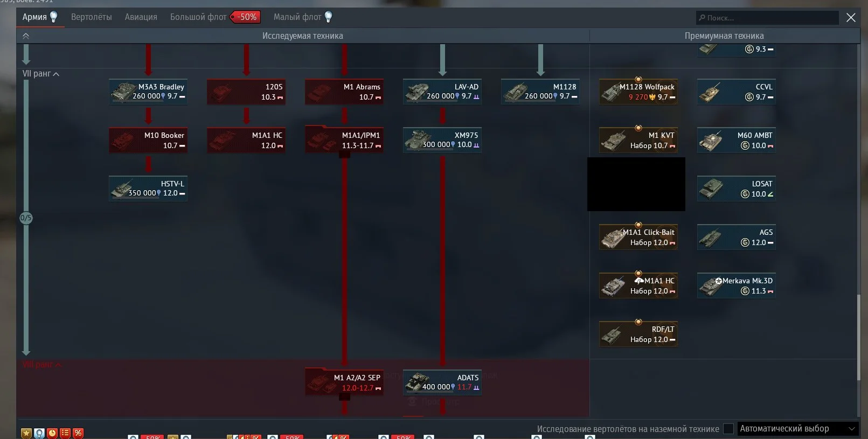Screen dimensions: 868x439
Task: Select the Merkava Mk.3D tank
Action: point(737,285)
